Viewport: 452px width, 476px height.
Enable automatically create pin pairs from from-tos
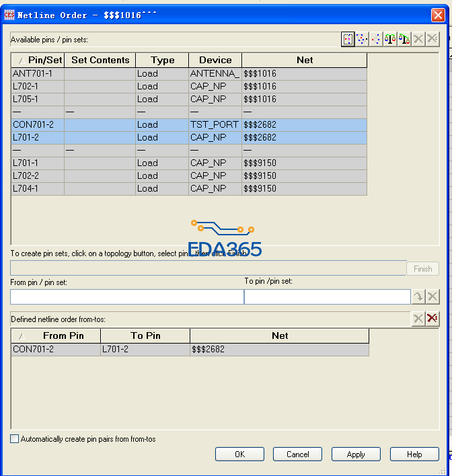[14, 439]
